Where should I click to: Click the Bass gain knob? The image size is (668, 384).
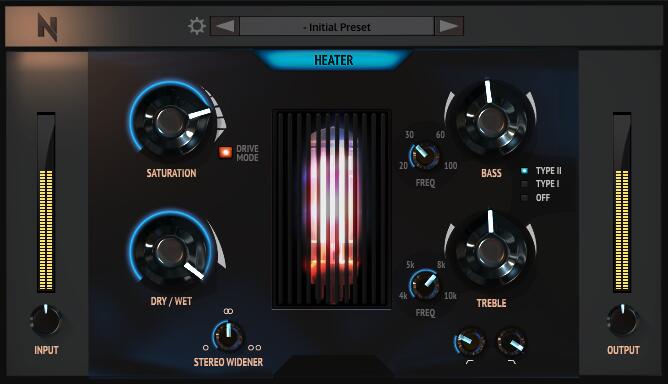(x=491, y=120)
